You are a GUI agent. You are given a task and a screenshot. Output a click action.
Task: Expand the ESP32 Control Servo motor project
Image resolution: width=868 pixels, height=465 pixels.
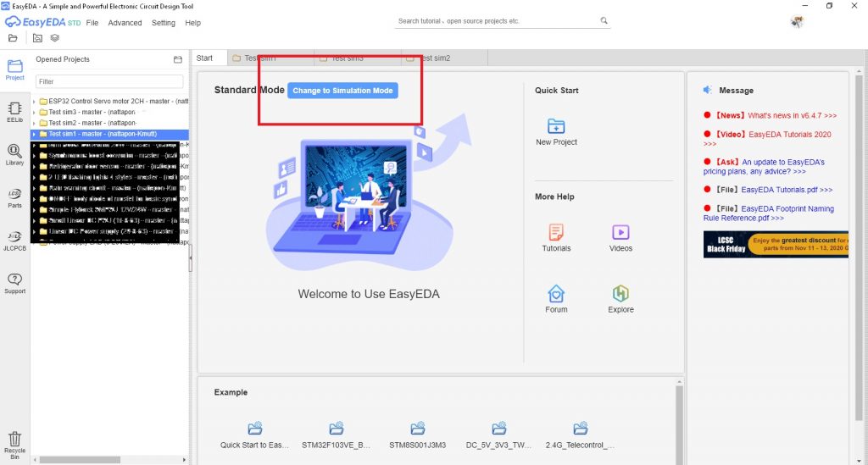pos(34,102)
